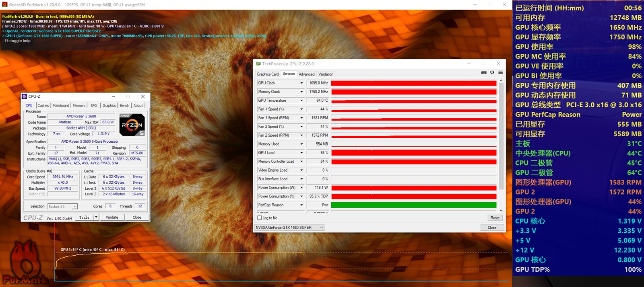Viewport: 644px width, 287px height.
Task: Open the Memory Clock sensor dropdown
Action: click(301, 92)
